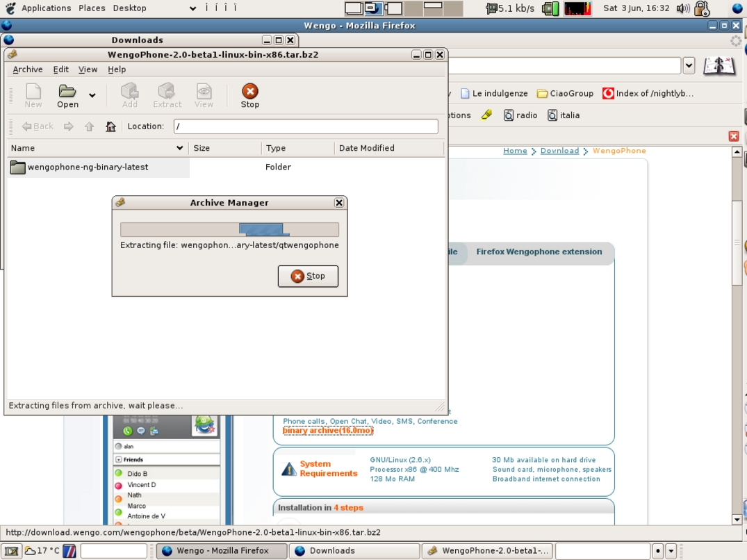The height and width of the screenshot is (560, 747).
Task: Click the show desktop icon in the bottom panel
Action: pos(11,551)
